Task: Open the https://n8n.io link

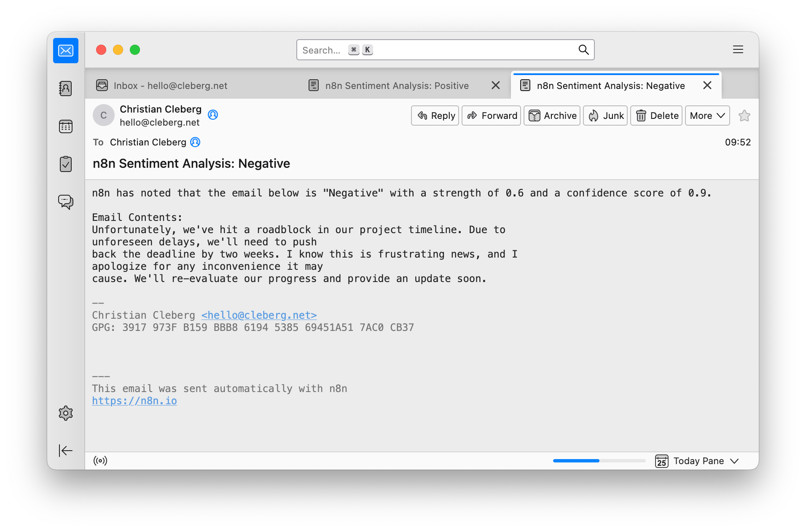Action: click(134, 401)
